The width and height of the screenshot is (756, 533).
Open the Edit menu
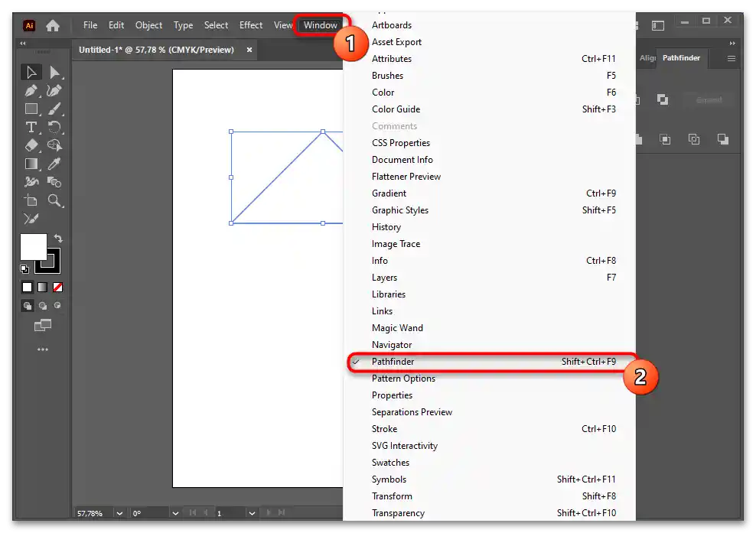coord(116,25)
